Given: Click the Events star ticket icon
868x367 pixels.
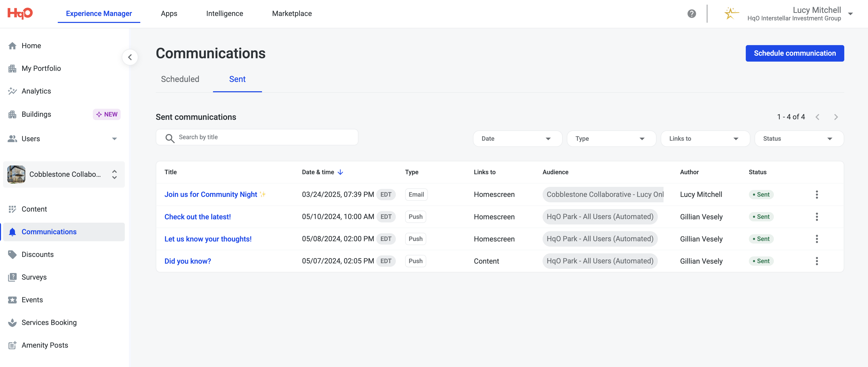Looking at the screenshot, I should point(12,300).
